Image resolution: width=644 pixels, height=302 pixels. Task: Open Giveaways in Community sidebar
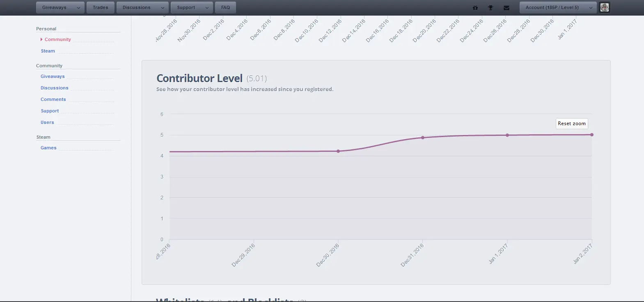[53, 76]
